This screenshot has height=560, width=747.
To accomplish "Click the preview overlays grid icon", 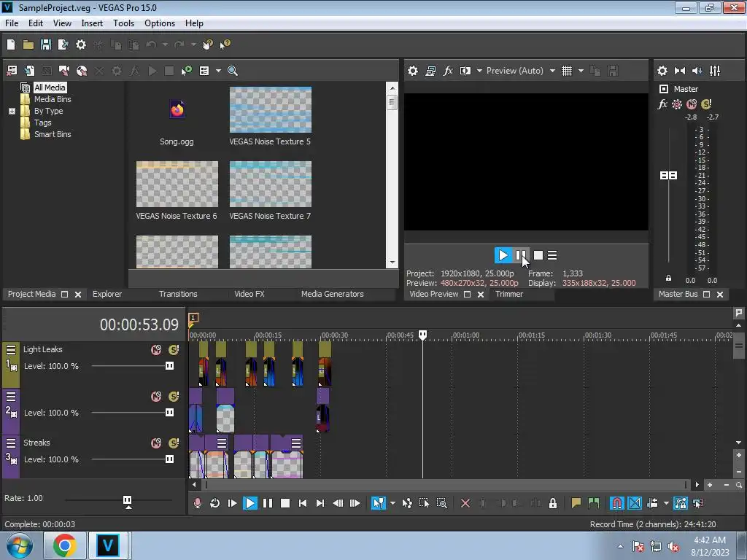I will (566, 71).
